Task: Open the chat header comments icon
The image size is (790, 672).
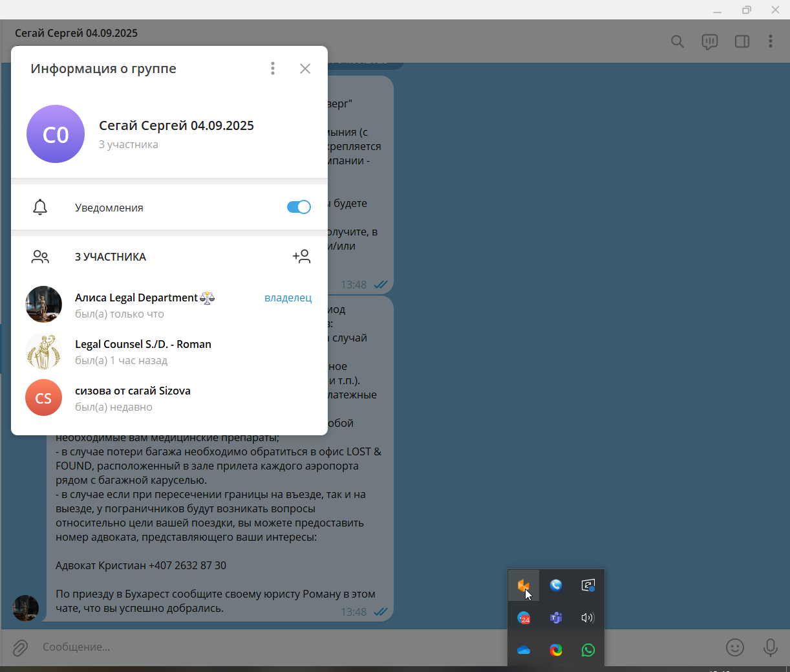Action: click(x=710, y=42)
